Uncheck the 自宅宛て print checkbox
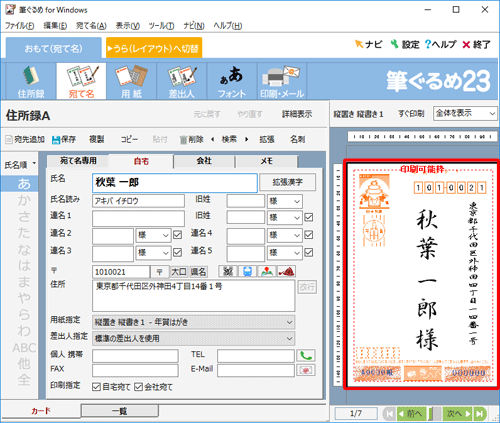 96,387
